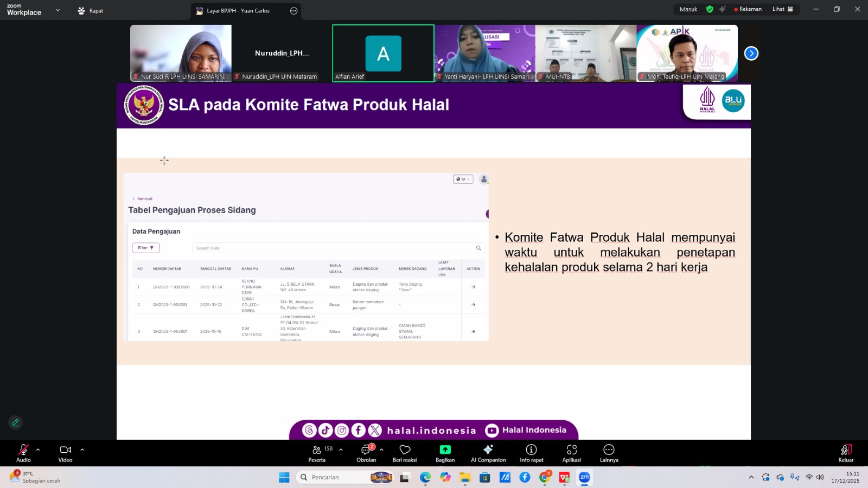Click the Masuk sign-in button
Viewport: 868px width, 488px height.
pos(688,9)
